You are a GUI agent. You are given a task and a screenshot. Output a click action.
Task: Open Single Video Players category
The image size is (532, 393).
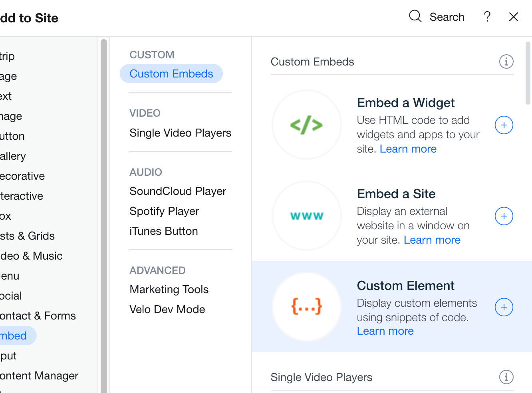180,133
